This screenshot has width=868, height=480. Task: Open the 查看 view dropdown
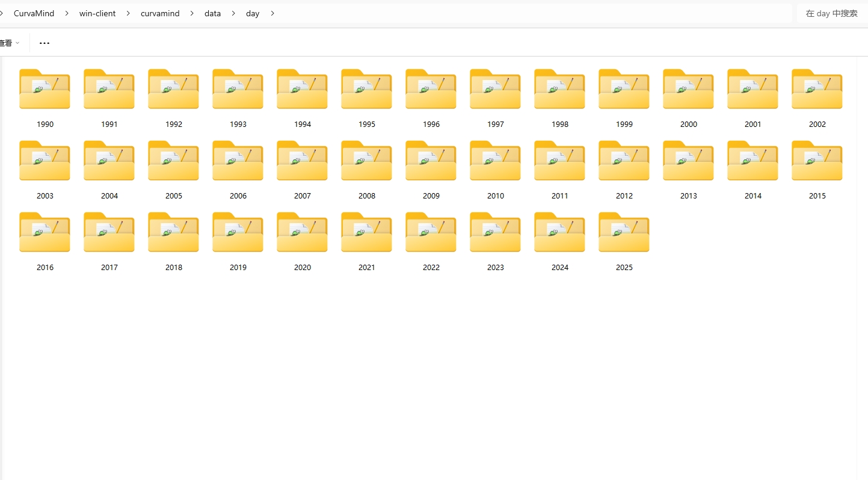pyautogui.click(x=8, y=43)
